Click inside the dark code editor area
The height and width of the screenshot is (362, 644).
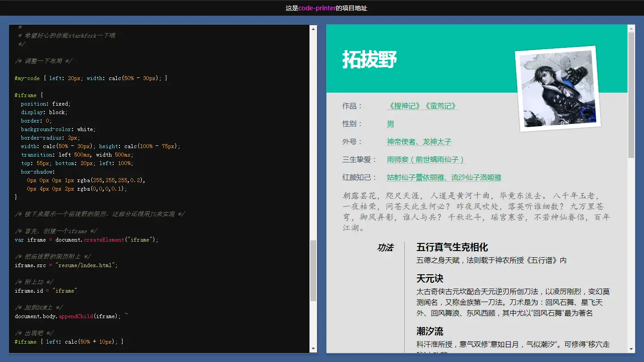click(x=157, y=201)
